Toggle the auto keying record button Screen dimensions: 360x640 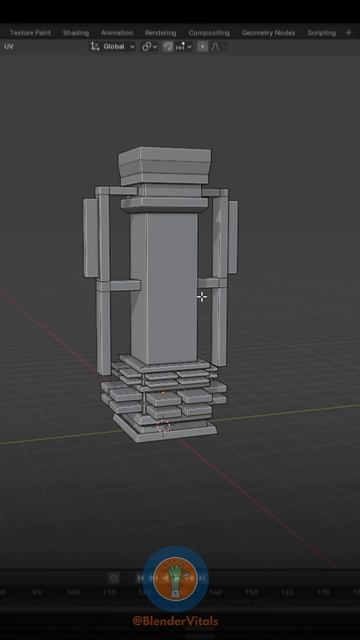pos(114,578)
